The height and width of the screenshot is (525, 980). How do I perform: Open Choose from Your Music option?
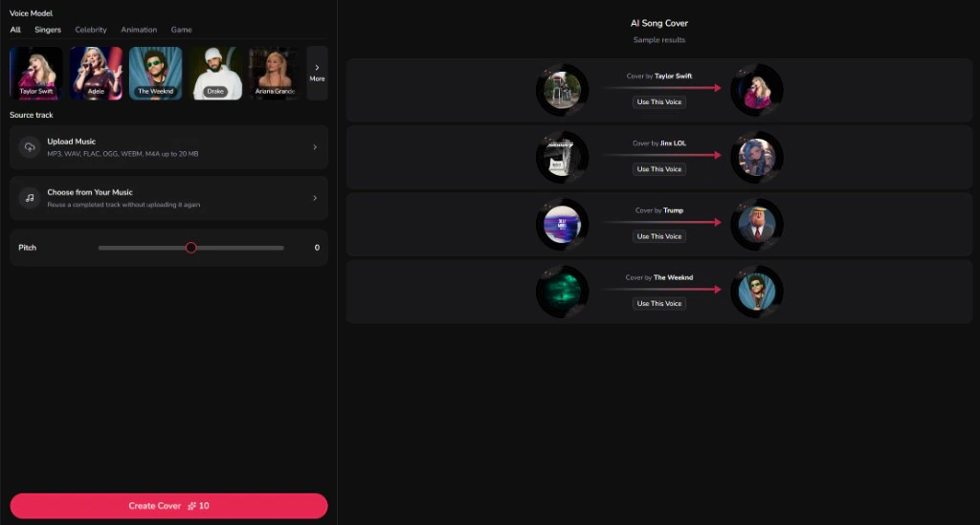coord(168,198)
